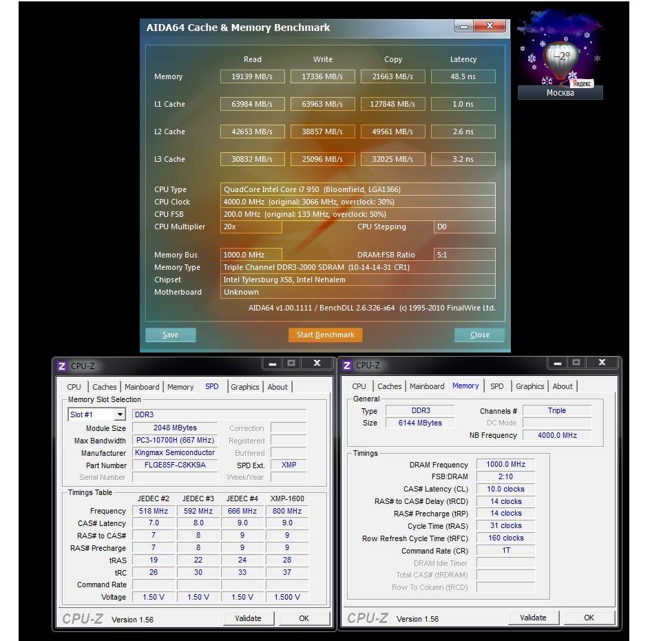The width and height of the screenshot is (672, 641).
Task: Select Mainboard tab in CPU-Z SPD window
Action: pos(142,387)
